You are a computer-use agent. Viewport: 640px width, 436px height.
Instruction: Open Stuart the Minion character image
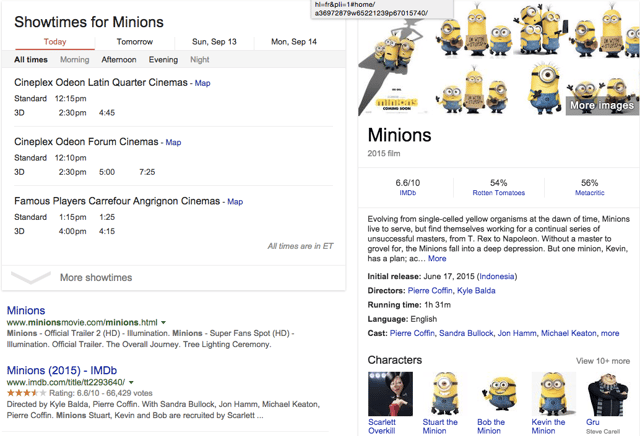click(x=440, y=393)
